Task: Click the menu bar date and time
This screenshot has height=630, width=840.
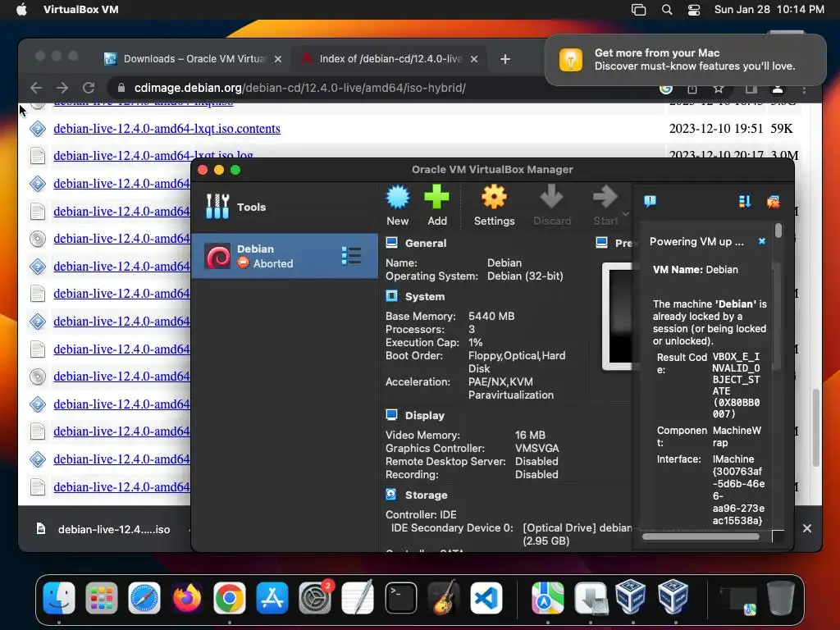Action: coord(769,10)
